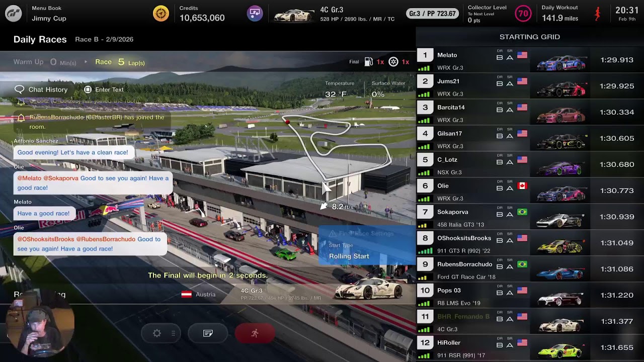Click Barcita14's pink WRX car thumbnail

pyautogui.click(x=561, y=115)
